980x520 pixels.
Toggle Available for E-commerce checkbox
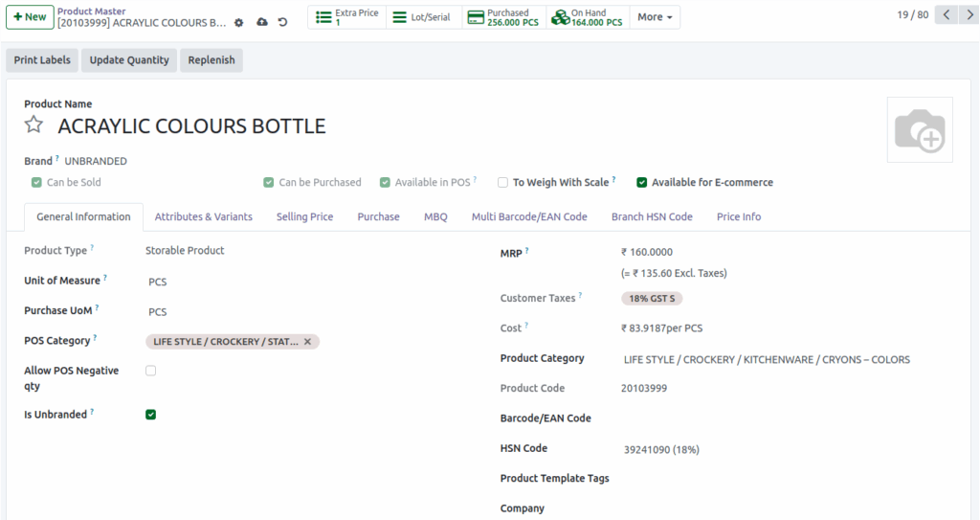click(x=642, y=183)
